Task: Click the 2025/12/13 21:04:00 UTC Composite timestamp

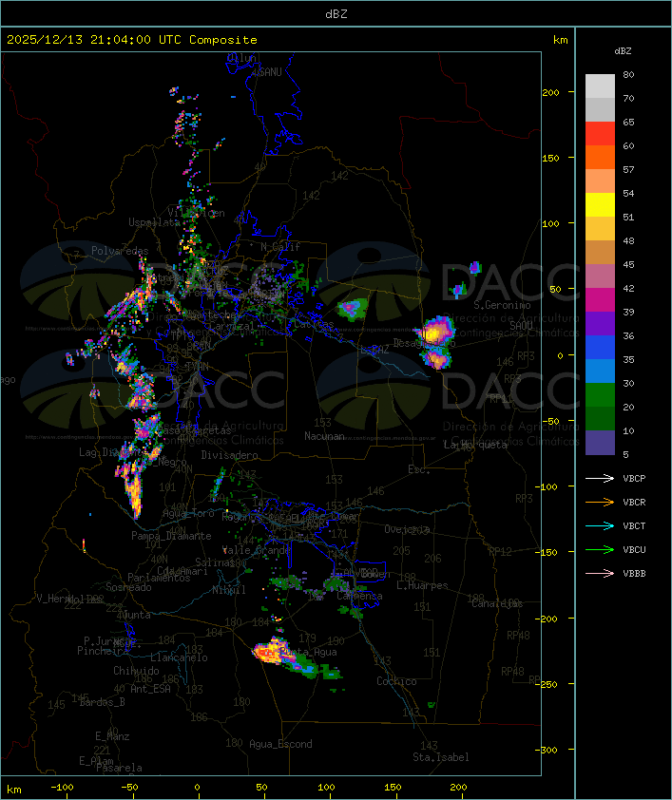Action: pos(132,39)
